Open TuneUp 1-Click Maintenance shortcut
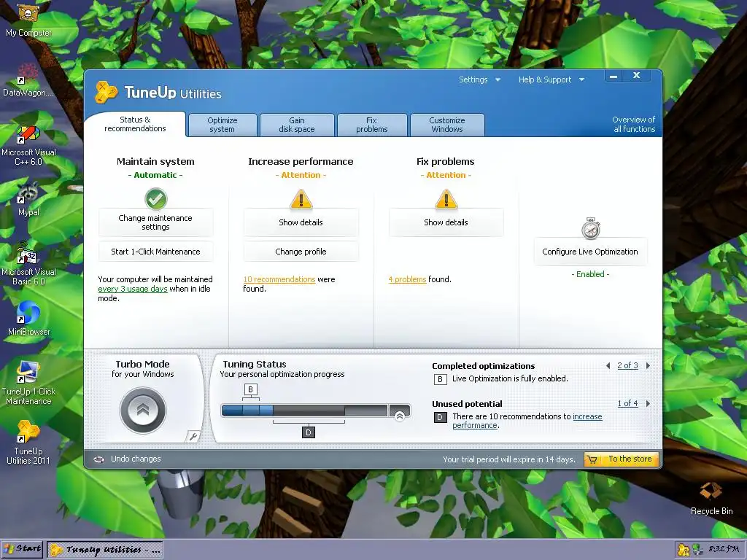Image resolution: width=747 pixels, height=560 pixels. (28, 382)
